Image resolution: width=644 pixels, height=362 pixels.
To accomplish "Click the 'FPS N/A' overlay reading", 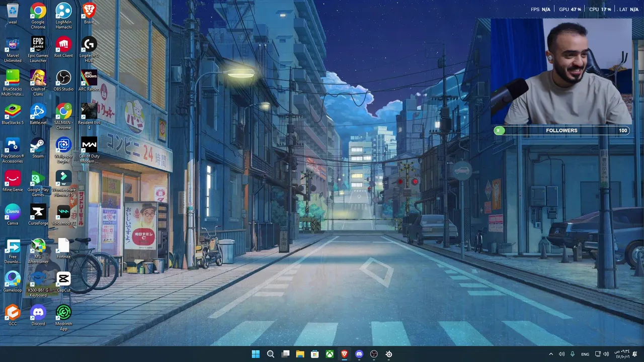I will [x=540, y=10].
